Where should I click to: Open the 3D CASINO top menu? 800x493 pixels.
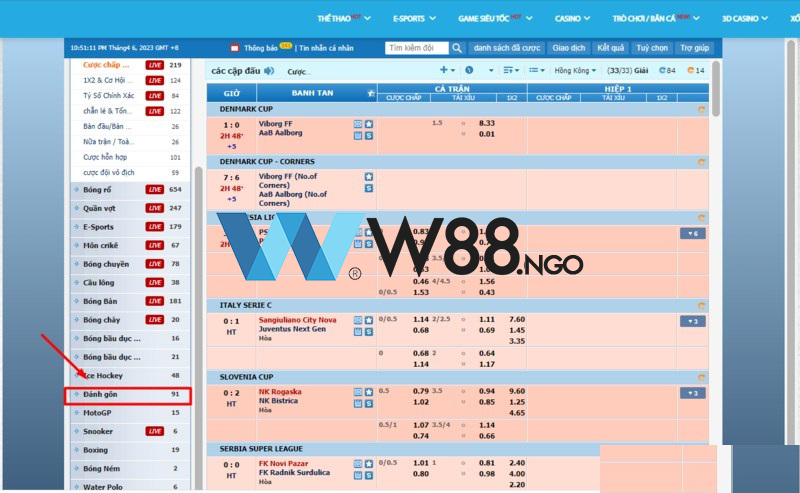point(744,18)
